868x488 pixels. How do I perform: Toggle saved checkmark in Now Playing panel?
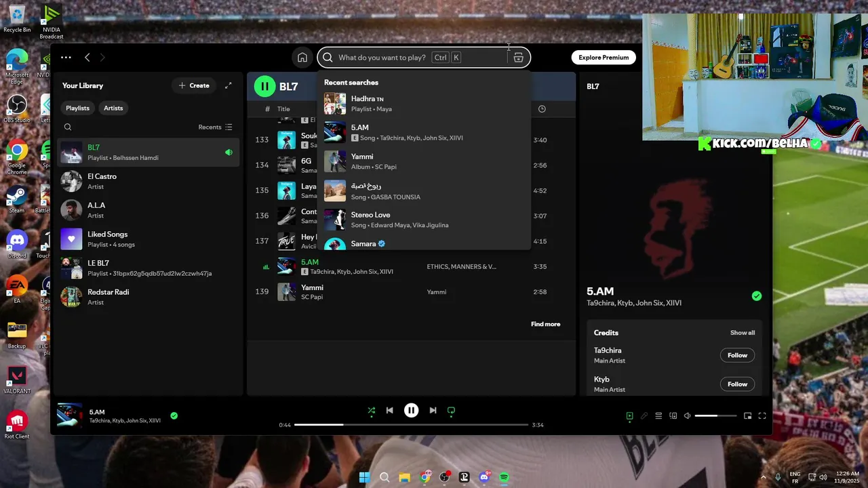757,296
